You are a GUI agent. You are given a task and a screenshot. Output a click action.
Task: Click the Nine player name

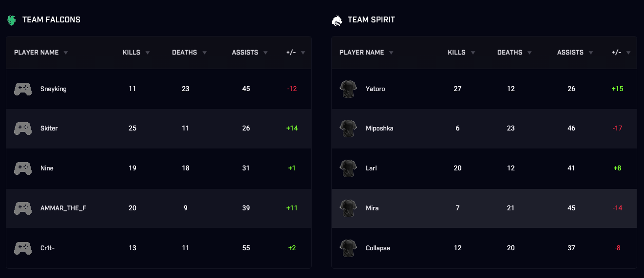[x=47, y=168]
